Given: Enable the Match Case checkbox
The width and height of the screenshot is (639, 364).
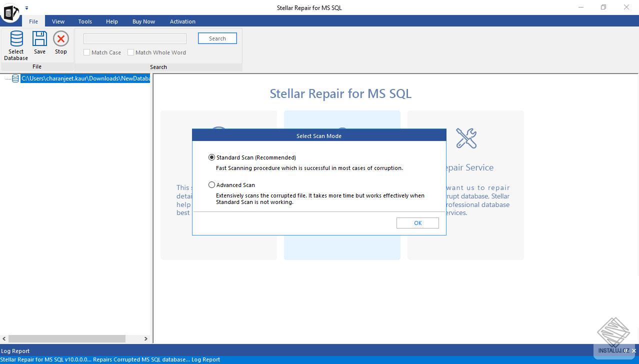Looking at the screenshot, I should (x=86, y=52).
